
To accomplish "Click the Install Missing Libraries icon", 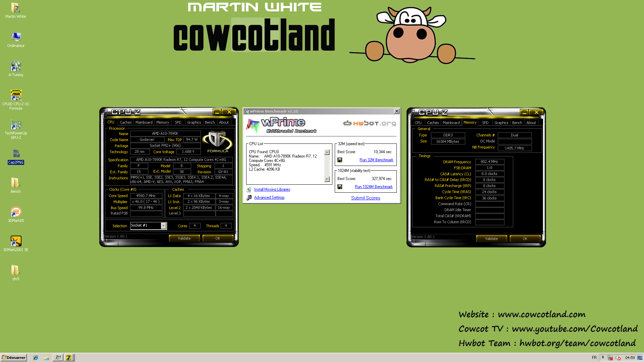I will [249, 190].
